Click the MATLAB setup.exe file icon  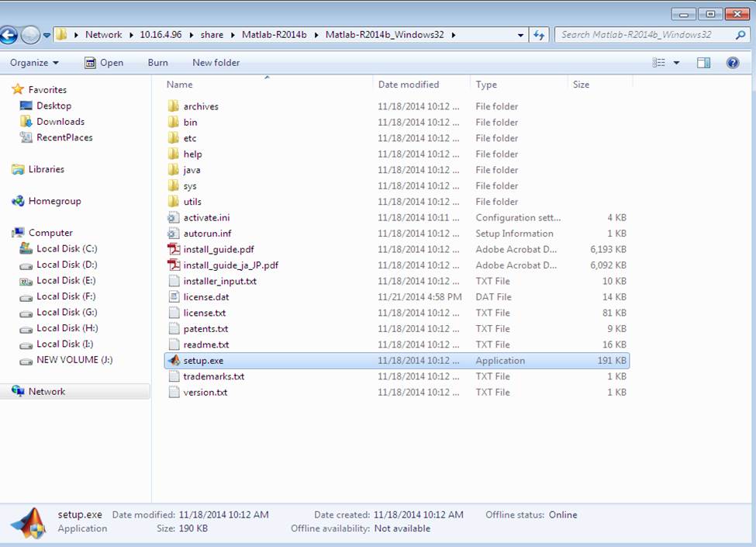[x=174, y=361]
